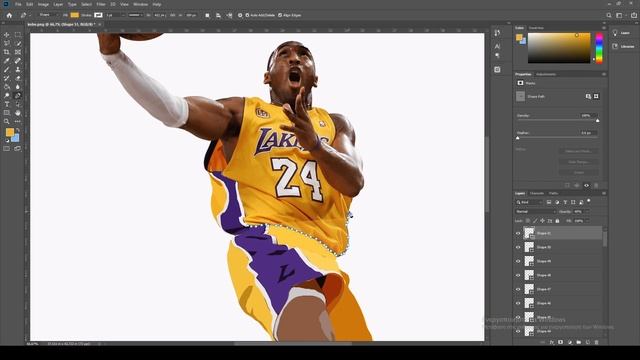Select the Eyedropper tool

point(7,61)
